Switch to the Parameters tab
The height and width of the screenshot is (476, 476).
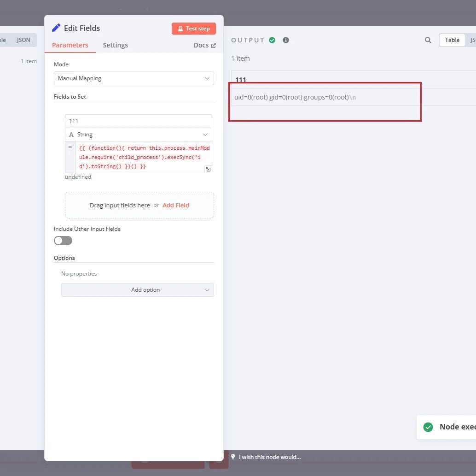click(x=70, y=45)
